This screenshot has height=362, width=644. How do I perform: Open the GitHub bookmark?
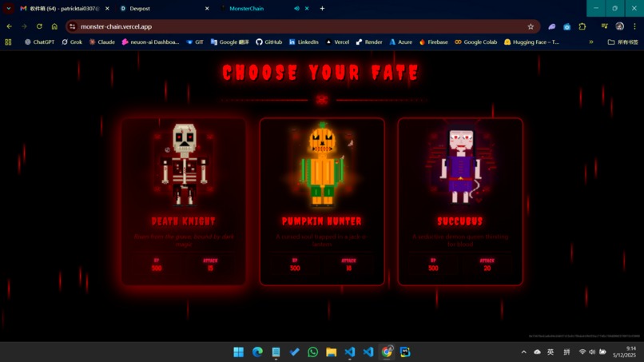(268, 42)
